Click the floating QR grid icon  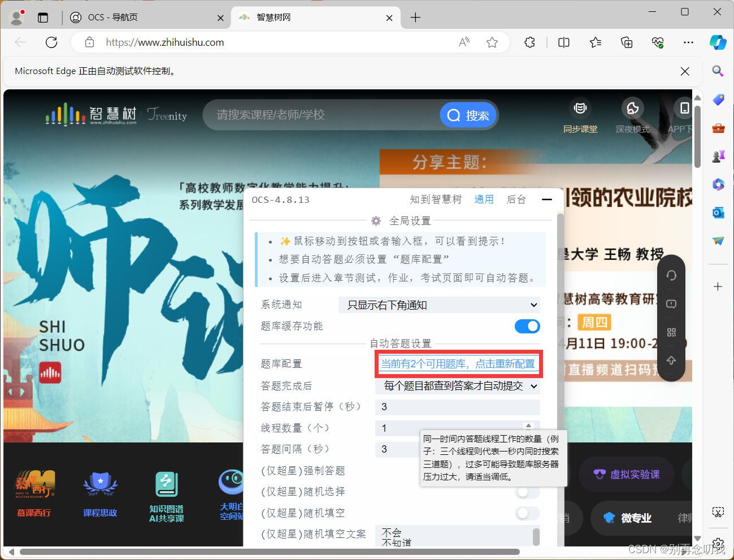click(x=671, y=332)
